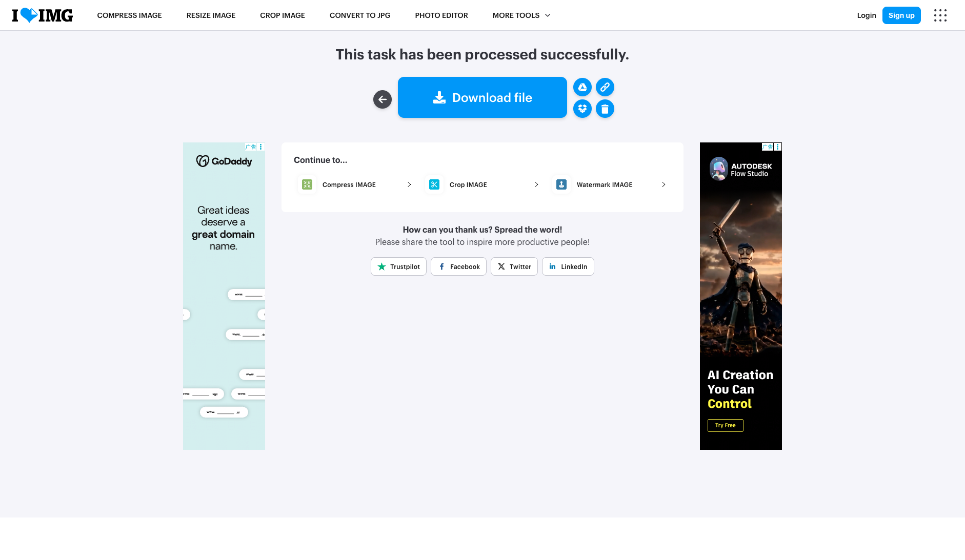This screenshot has height=560, width=965.
Task: Click the 'Compress IMAGE' label
Action: point(349,184)
